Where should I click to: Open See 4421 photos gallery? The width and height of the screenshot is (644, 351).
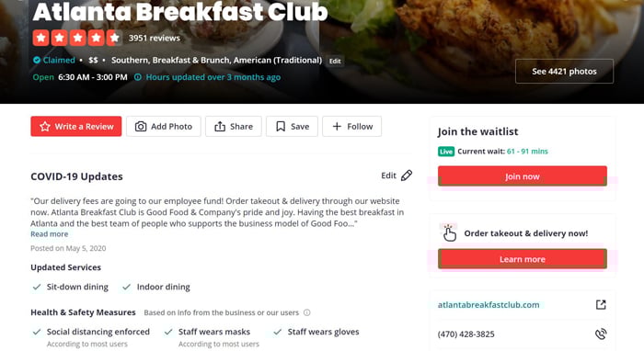(564, 72)
